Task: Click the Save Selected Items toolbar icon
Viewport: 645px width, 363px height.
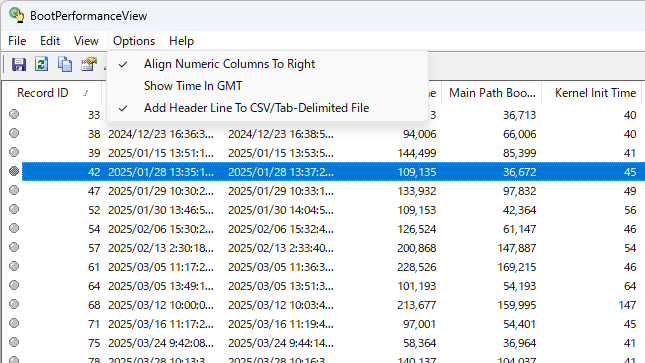Action: tap(19, 65)
